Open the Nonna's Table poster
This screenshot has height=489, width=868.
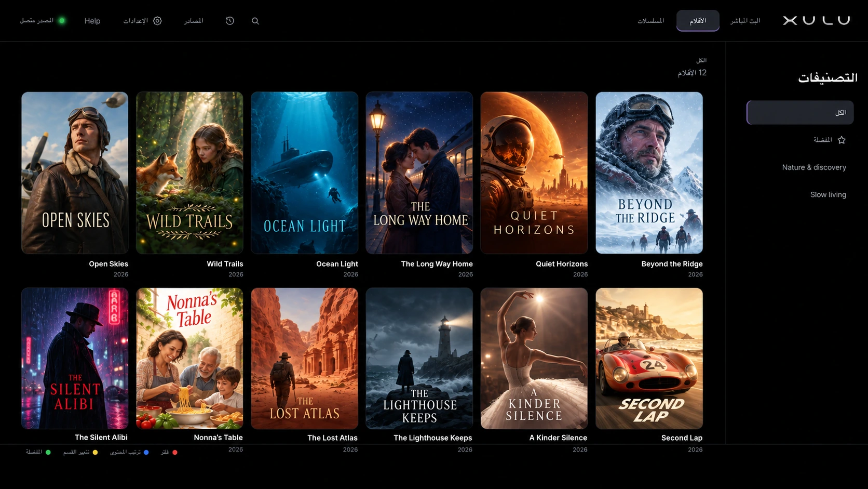pos(189,359)
